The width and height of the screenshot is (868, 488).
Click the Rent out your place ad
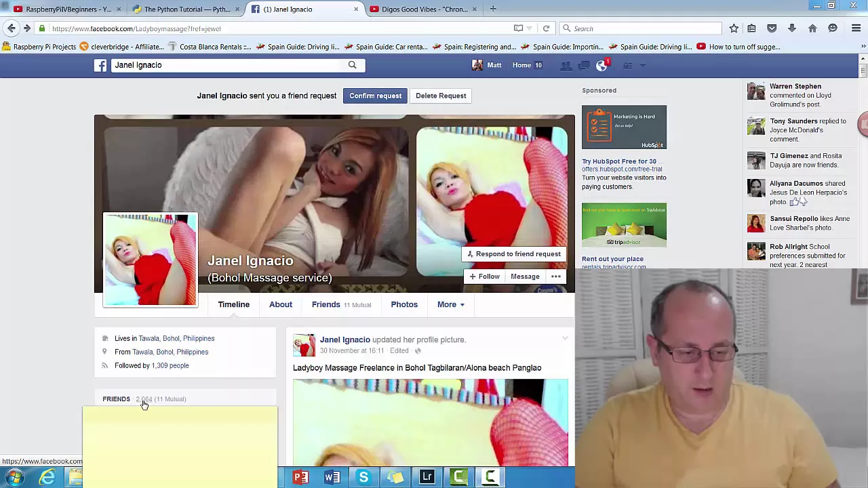point(612,259)
